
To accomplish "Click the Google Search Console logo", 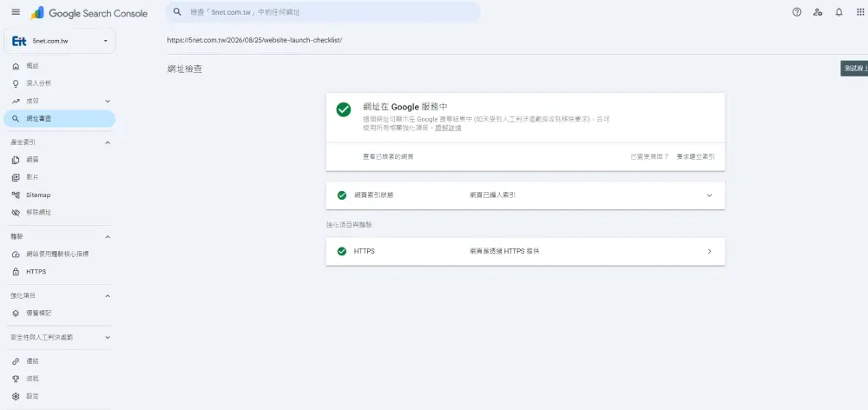I will coord(89,13).
